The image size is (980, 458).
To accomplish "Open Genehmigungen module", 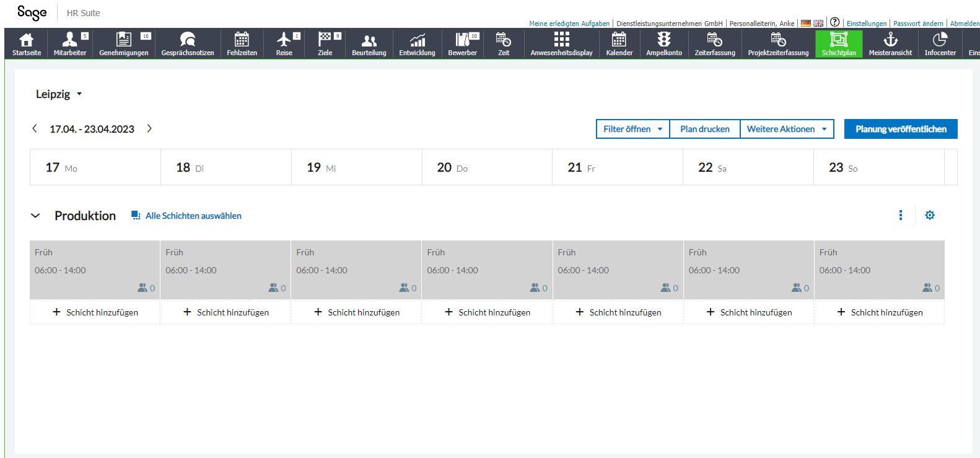I will pos(124,43).
